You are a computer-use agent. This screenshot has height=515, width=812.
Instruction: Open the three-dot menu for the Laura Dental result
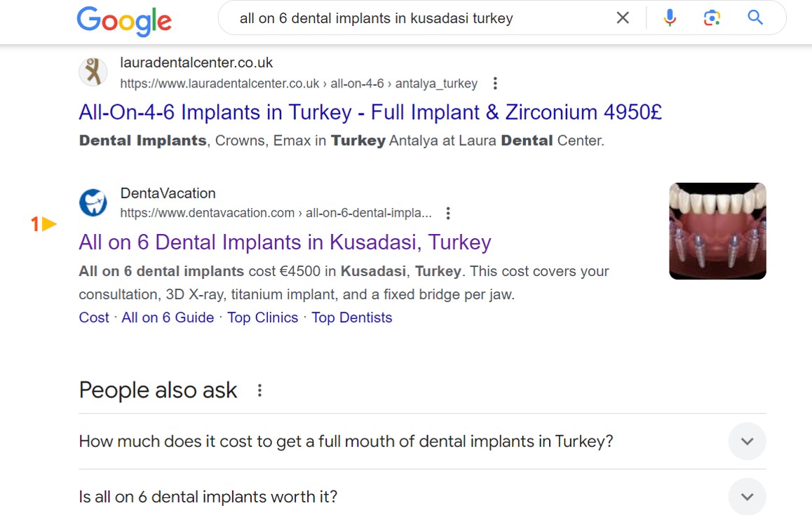click(x=494, y=83)
